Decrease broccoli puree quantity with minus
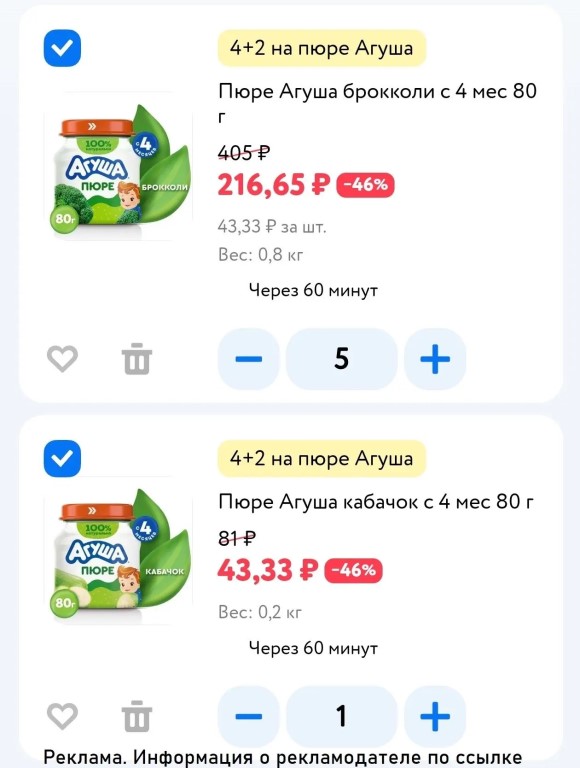The width and height of the screenshot is (580, 768). click(x=248, y=359)
